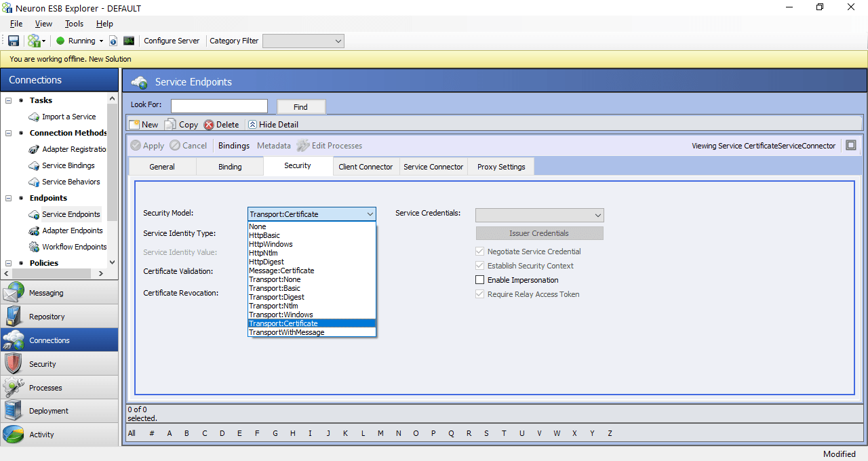Click the document info toolbar icon
Image resolution: width=868 pixels, height=461 pixels.
[x=113, y=41]
